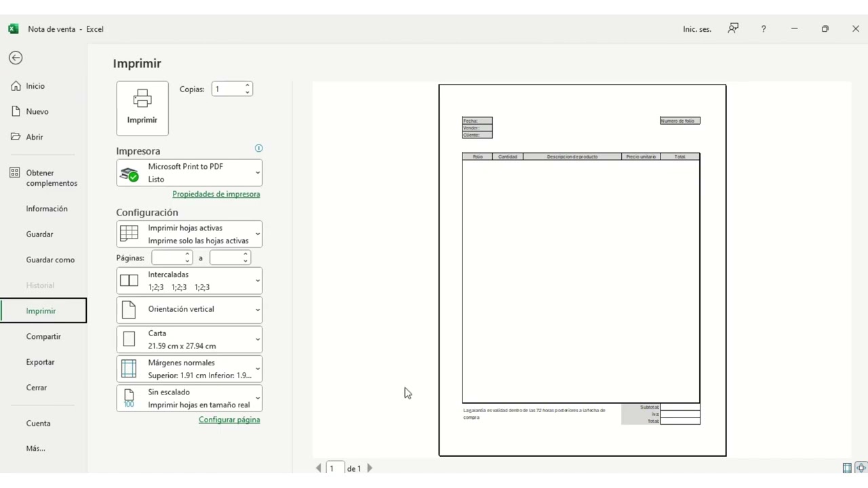Click Inic. ses. sign-in button

(697, 29)
